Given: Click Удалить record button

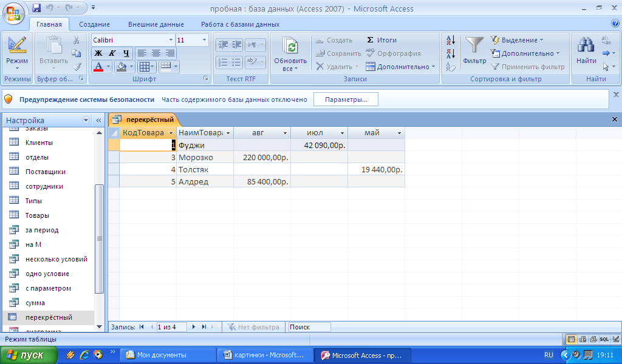Looking at the screenshot, I should click(x=337, y=67).
